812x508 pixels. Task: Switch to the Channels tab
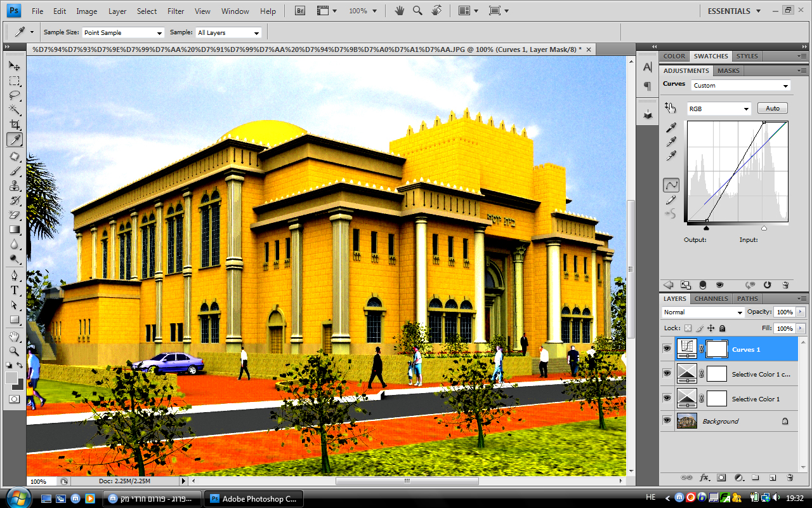pos(711,298)
